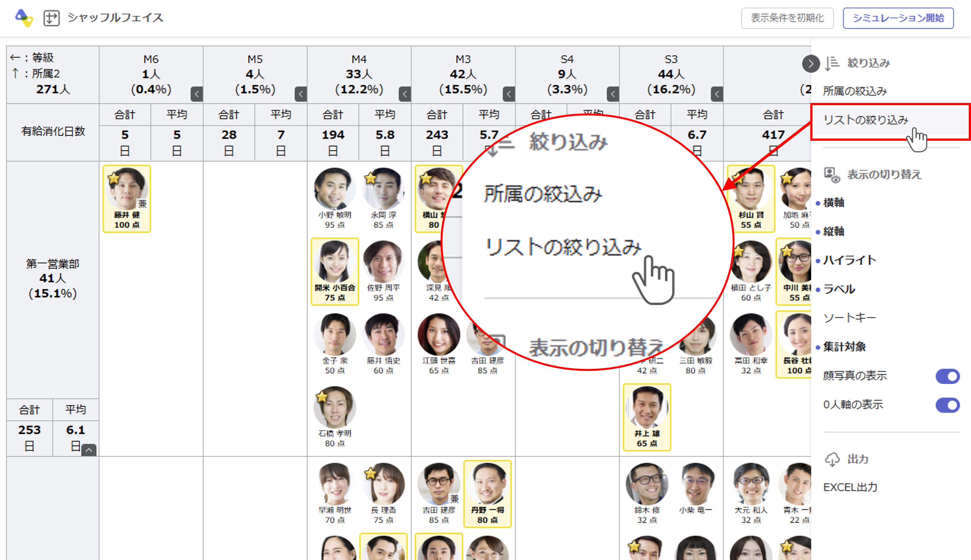Screen dimensions: 971x560
Task: Click the 兼 badge on lower 吉田 建彦
Action: (455, 499)
